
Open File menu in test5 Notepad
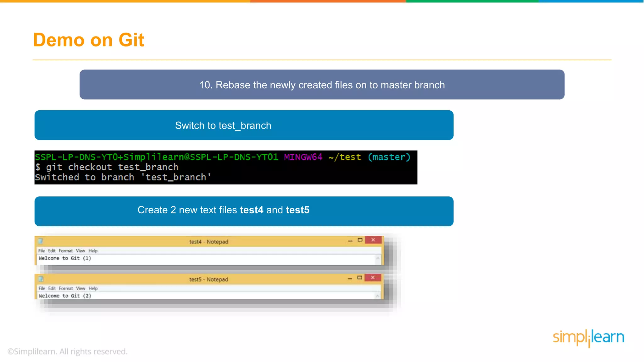[x=42, y=288]
